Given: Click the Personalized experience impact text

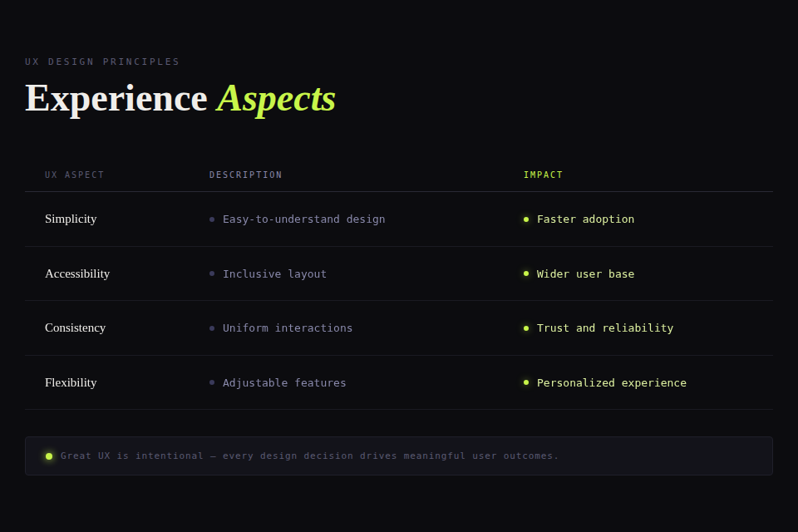Looking at the screenshot, I should tap(612, 382).
